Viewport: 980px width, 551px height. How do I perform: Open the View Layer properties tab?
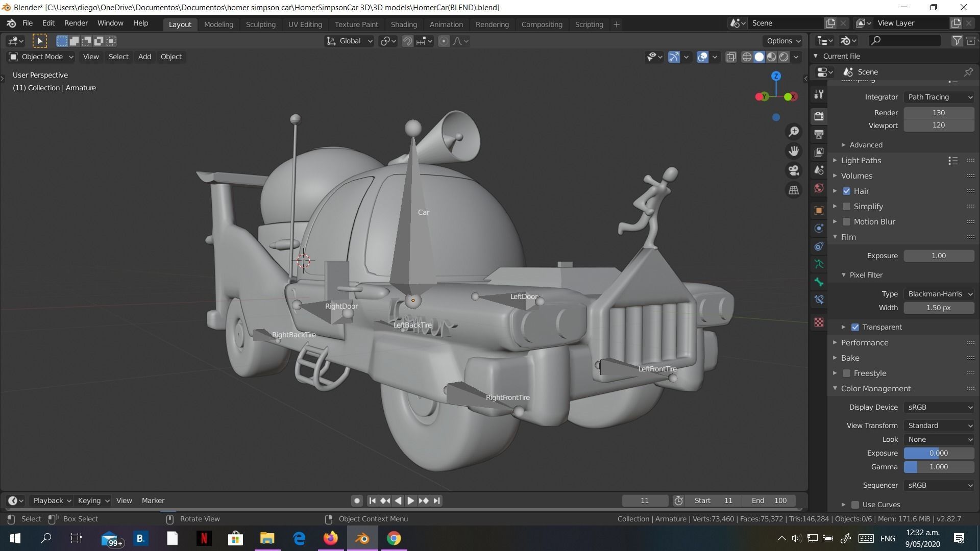tap(819, 152)
